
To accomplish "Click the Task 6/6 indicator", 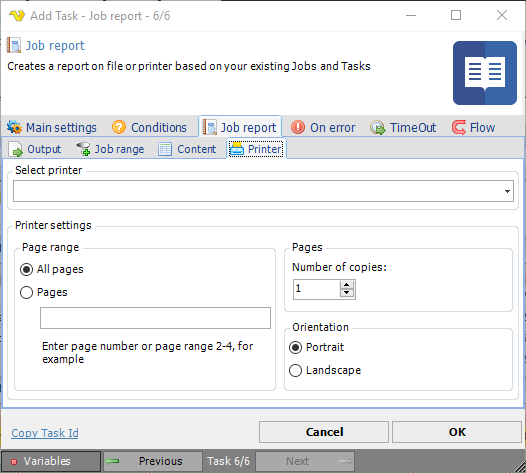I will coord(229,462).
